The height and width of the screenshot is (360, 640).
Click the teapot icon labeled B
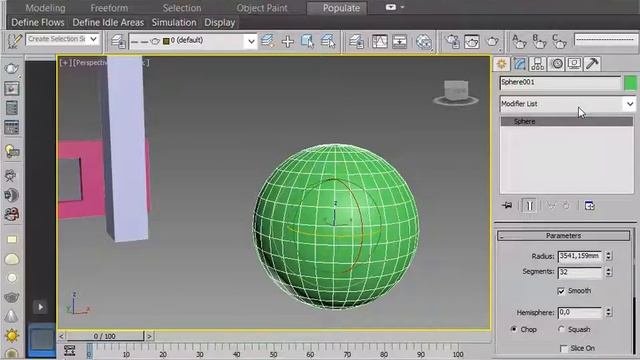539,41
